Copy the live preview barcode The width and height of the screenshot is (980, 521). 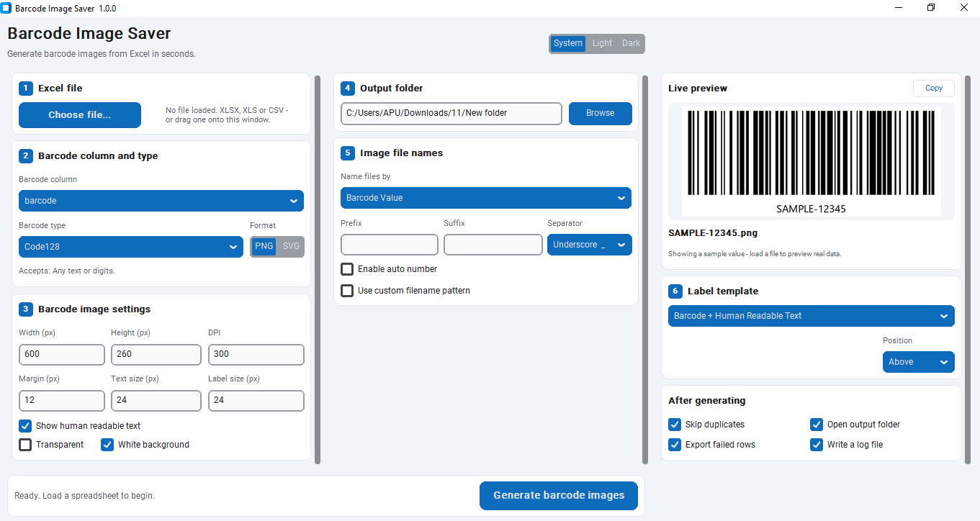coord(934,88)
